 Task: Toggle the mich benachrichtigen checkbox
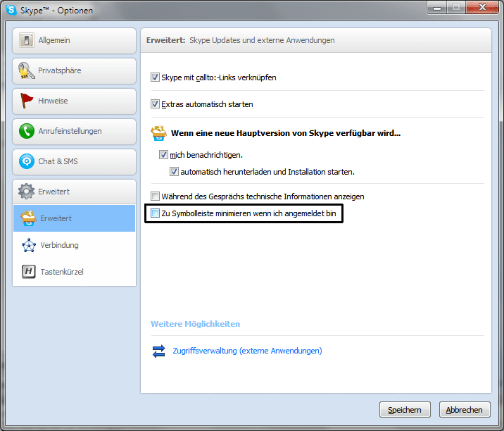click(163, 155)
